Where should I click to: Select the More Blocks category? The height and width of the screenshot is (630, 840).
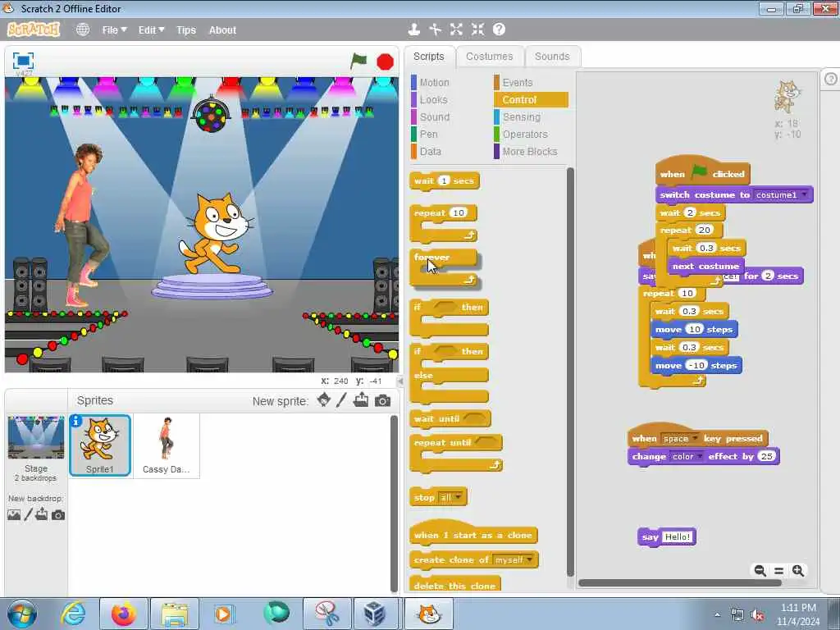click(x=529, y=152)
